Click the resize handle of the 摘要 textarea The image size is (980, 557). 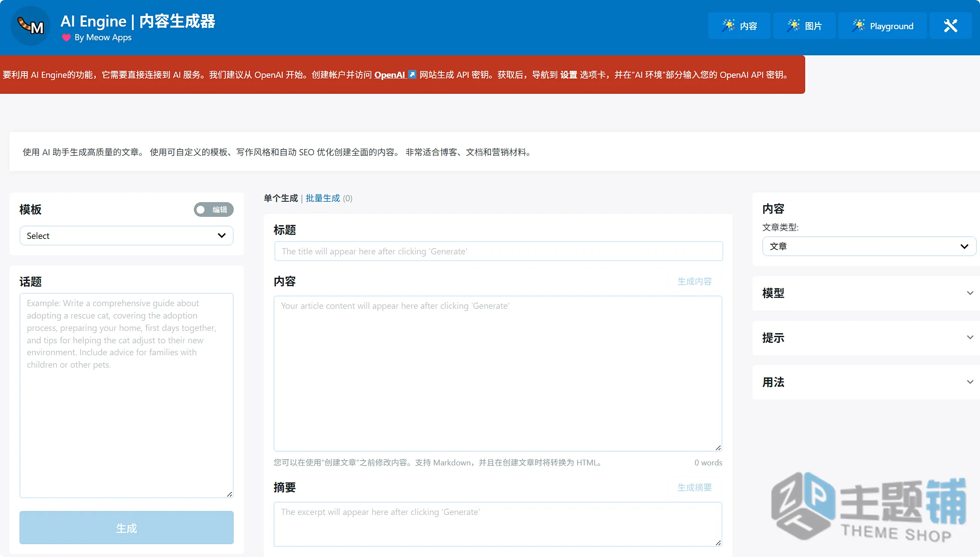click(718, 543)
